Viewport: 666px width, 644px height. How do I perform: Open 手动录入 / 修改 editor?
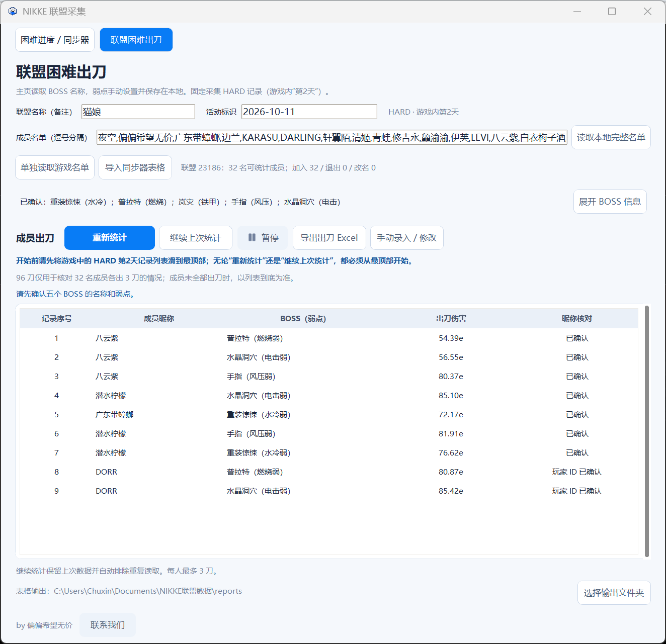[x=407, y=238]
